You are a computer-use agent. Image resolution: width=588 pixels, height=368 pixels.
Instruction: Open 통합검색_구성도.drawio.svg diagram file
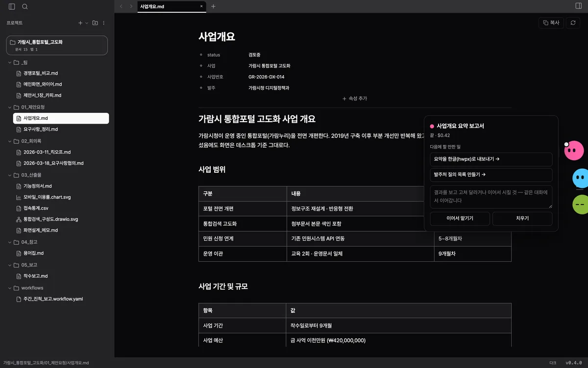(x=61, y=219)
